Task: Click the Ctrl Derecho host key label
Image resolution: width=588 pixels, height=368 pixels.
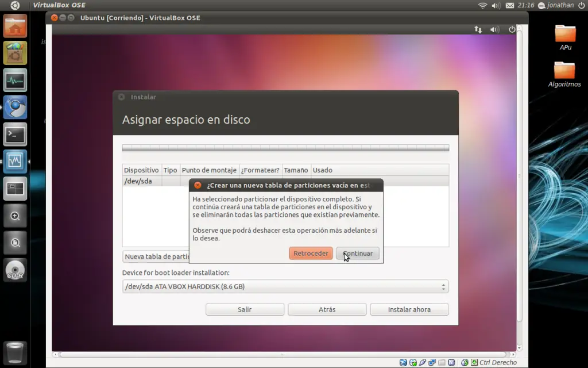Action: (x=498, y=362)
